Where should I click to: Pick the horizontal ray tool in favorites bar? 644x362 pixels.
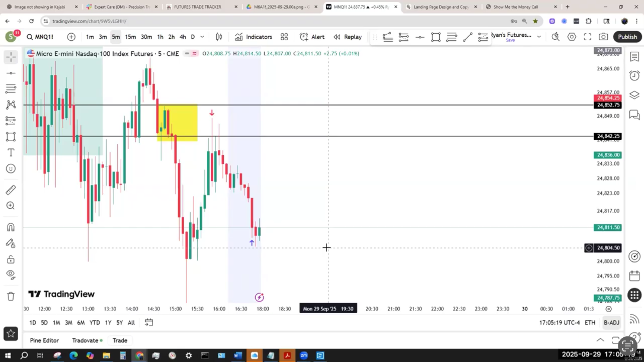420,37
